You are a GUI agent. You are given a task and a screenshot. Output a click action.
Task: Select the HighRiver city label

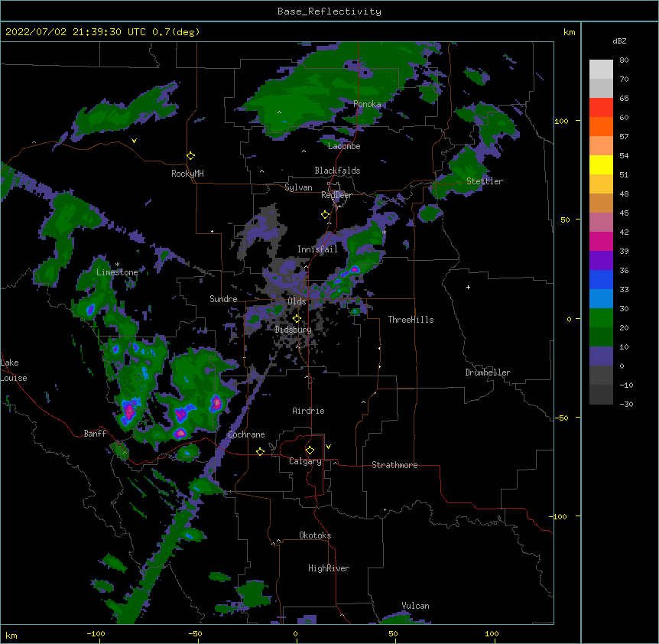329,568
